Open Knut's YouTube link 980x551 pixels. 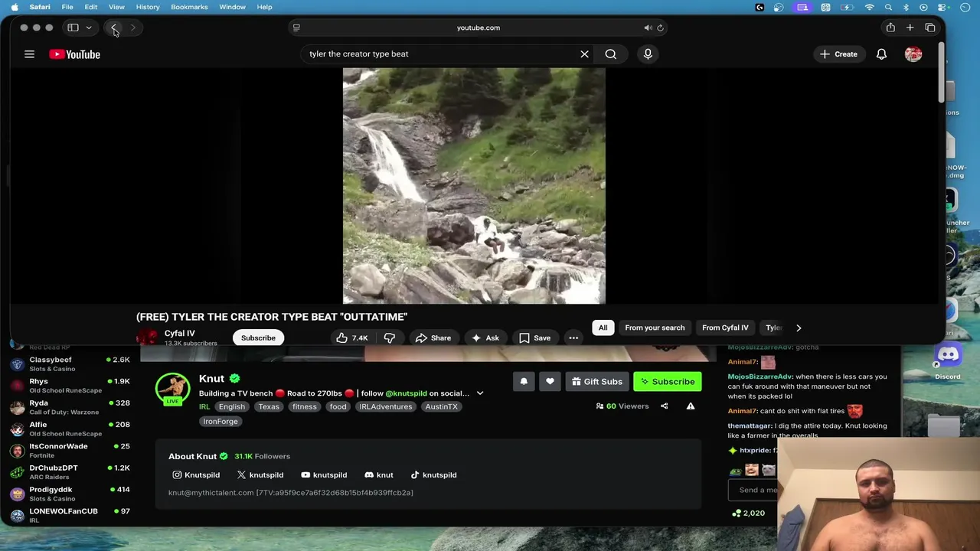(x=324, y=475)
